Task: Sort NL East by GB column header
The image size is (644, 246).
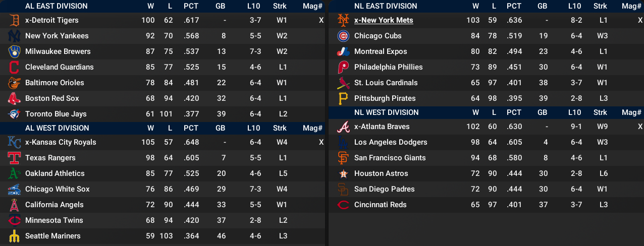Action: click(542, 6)
